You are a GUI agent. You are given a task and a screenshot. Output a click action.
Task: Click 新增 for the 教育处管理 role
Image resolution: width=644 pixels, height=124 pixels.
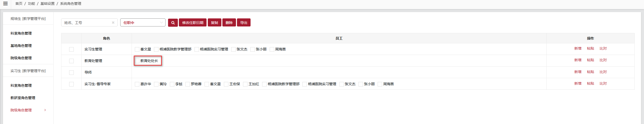[578, 60]
